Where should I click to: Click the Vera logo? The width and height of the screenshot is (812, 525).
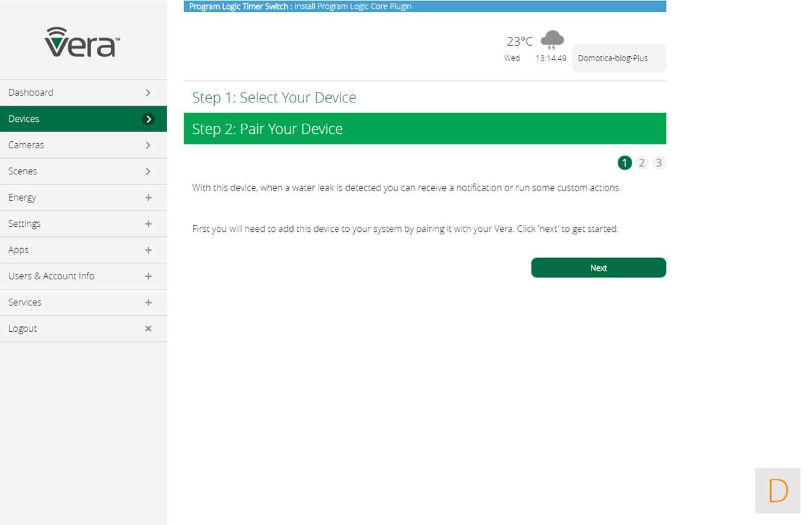[82, 42]
